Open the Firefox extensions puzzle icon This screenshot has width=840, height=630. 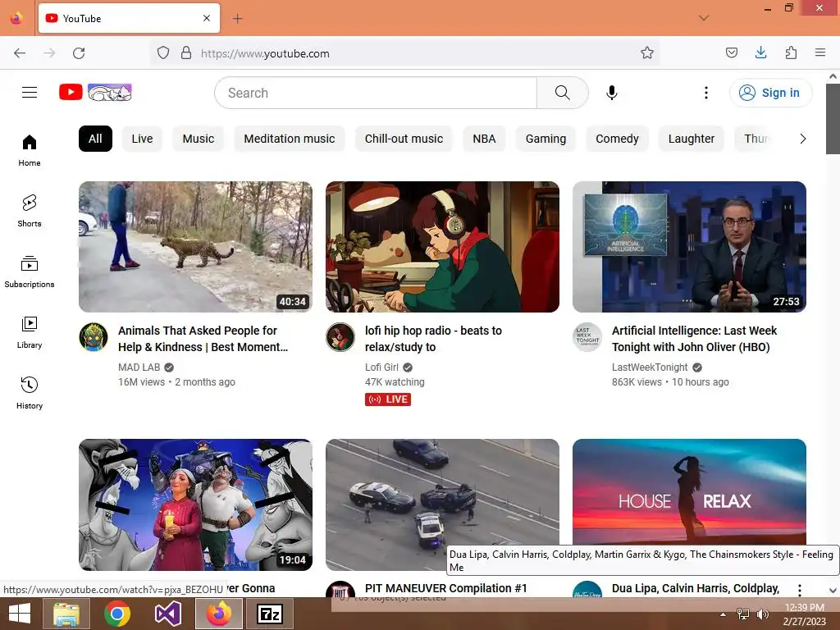click(x=791, y=52)
